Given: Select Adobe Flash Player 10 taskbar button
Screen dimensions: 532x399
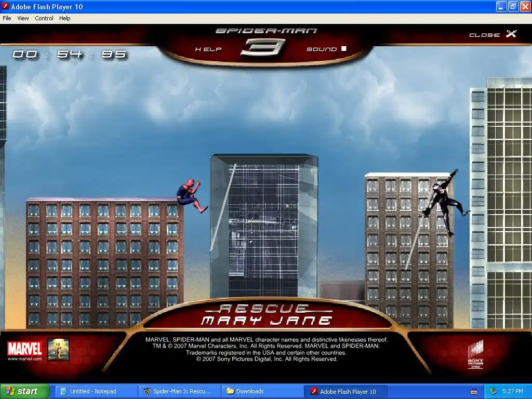Looking at the screenshot, I should (345, 392).
